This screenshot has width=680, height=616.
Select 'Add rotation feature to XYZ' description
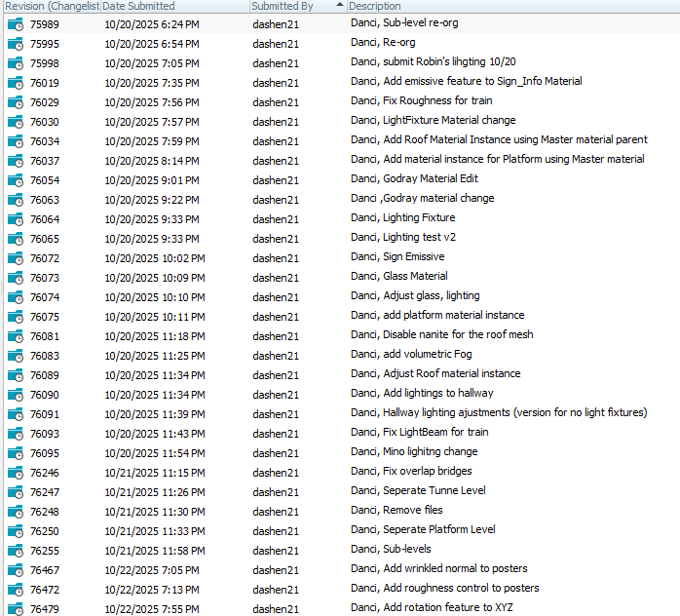(x=432, y=608)
